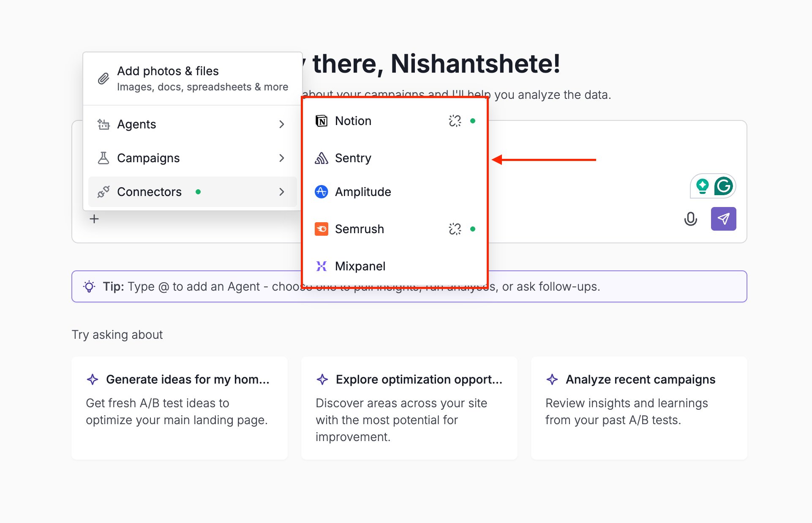Image resolution: width=812 pixels, height=523 pixels.
Task: Open the Grammarly G icon
Action: coord(724,186)
